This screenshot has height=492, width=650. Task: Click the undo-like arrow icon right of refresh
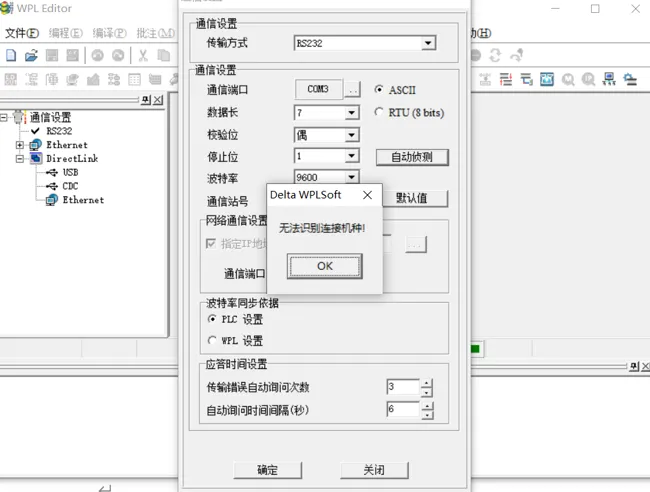point(517,55)
